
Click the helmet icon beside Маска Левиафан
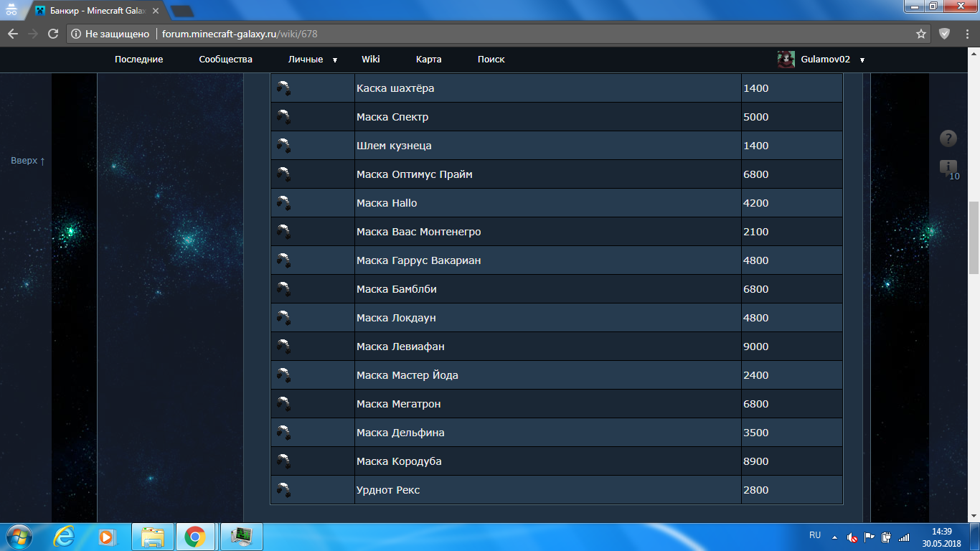[284, 347]
